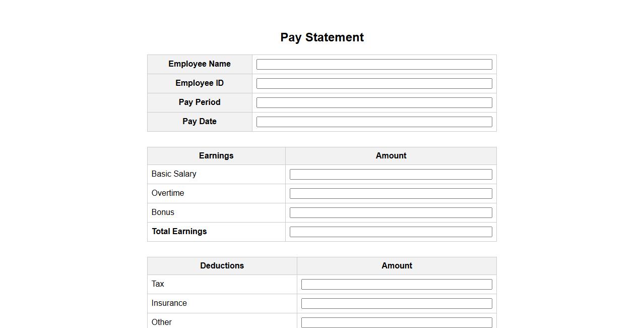
Task: Focus the Basic Salary amount input
Action: [391, 174]
